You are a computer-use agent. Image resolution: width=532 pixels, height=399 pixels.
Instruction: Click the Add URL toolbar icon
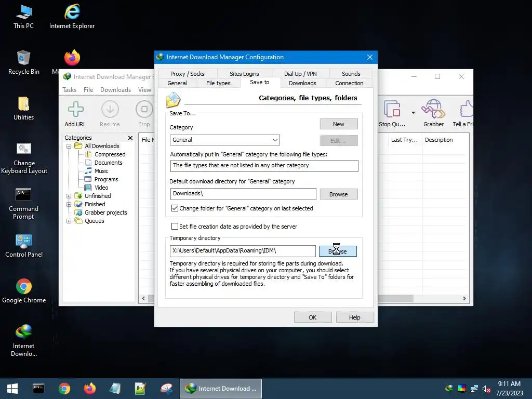[x=75, y=114]
